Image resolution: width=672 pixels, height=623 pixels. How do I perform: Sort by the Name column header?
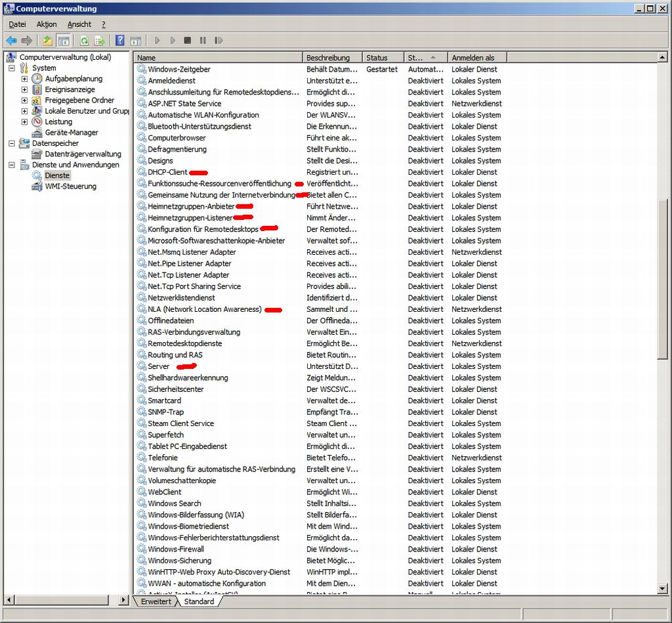(218, 58)
